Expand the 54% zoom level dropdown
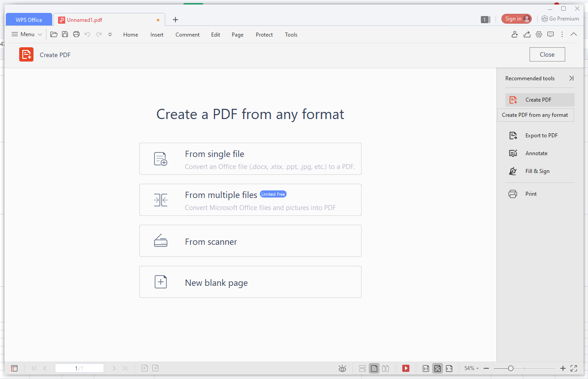Screen dimensions: 588x379 point(471,368)
